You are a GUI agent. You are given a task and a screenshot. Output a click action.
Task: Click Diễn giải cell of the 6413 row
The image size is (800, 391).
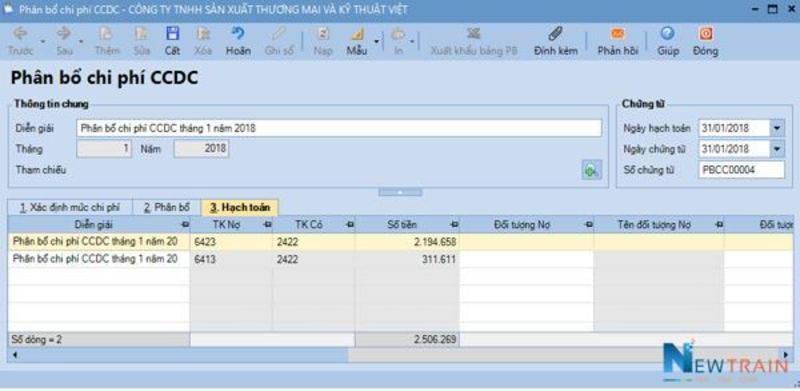(99, 259)
